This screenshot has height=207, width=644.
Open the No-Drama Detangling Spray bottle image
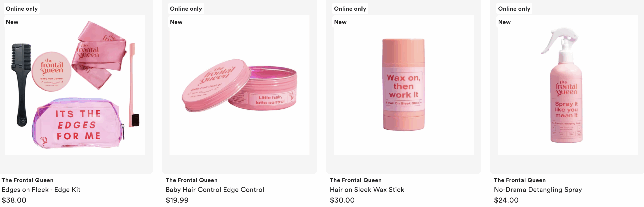click(568, 85)
